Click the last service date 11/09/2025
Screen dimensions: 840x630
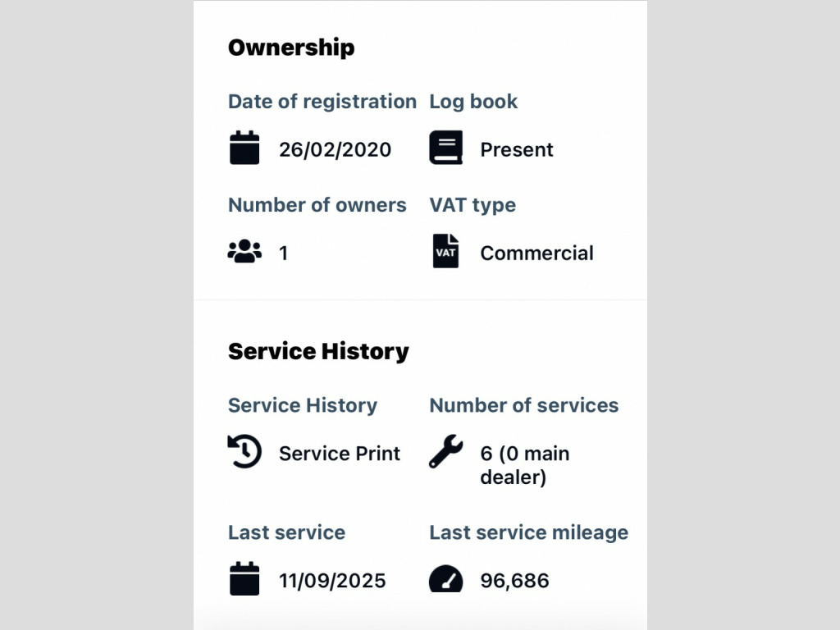coord(332,581)
